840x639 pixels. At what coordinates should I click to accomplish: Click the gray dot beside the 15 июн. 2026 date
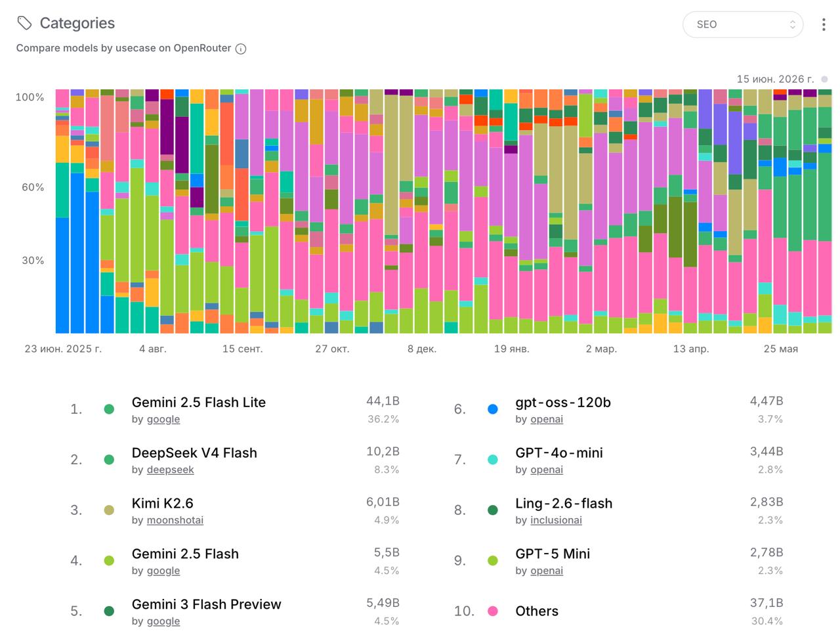pos(825,79)
